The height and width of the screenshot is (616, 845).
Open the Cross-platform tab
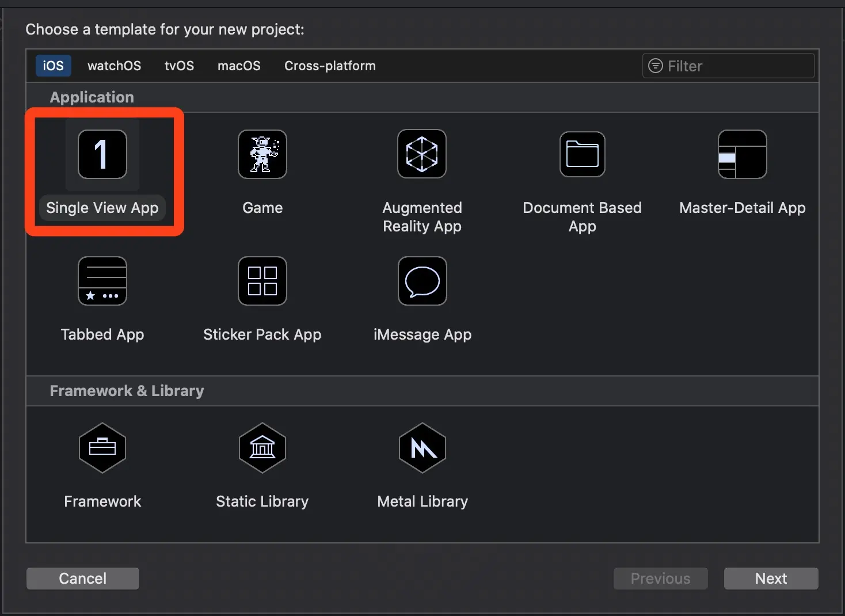pyautogui.click(x=330, y=66)
